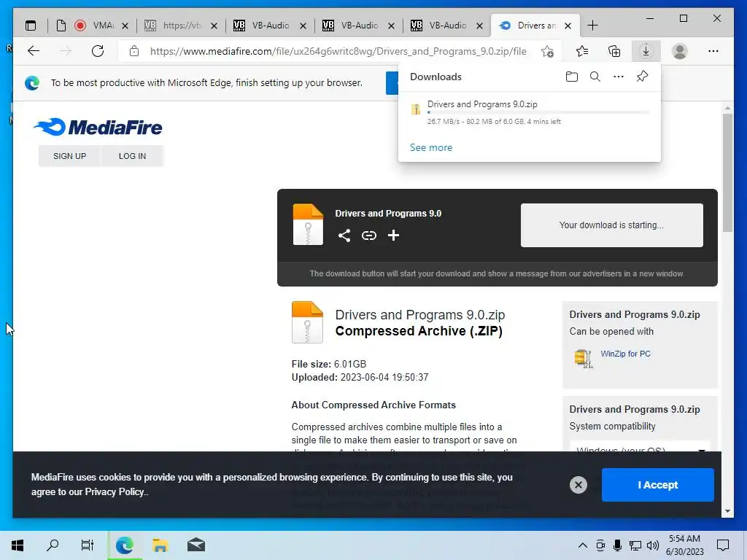Click the page vertical scrollbar thumb
The width and height of the screenshot is (747, 560).
pos(727,172)
